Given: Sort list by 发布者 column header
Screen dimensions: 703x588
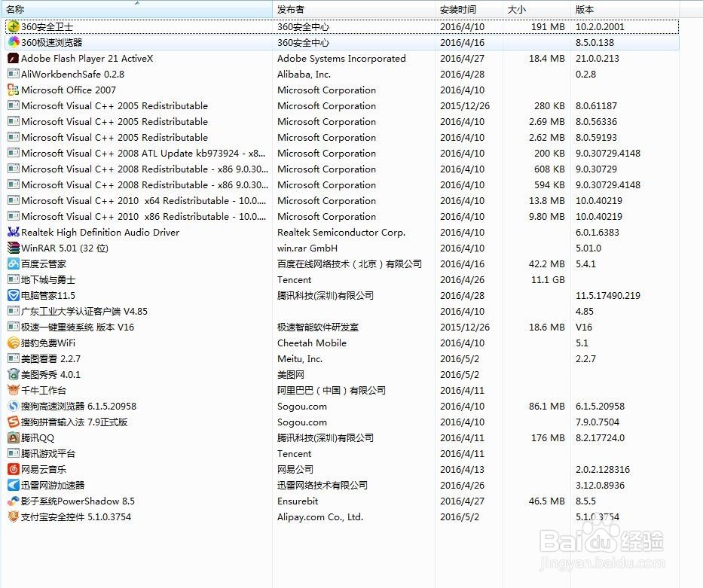Looking at the screenshot, I should 353,9.
